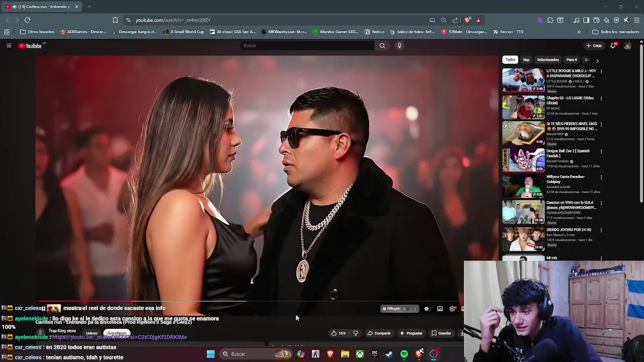Open the video player settings gear

tap(452, 309)
